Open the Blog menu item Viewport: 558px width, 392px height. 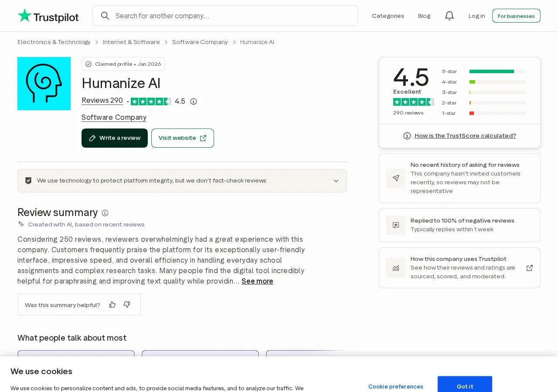(424, 16)
